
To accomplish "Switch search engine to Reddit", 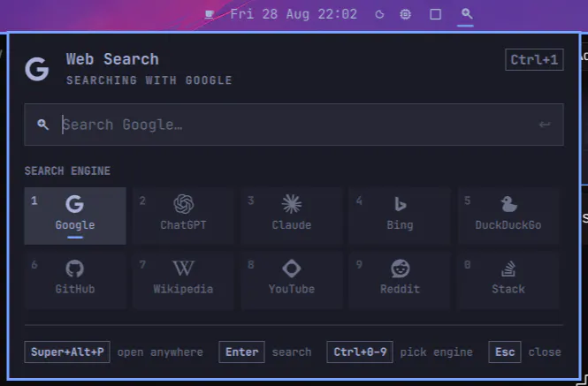I will pos(400,280).
